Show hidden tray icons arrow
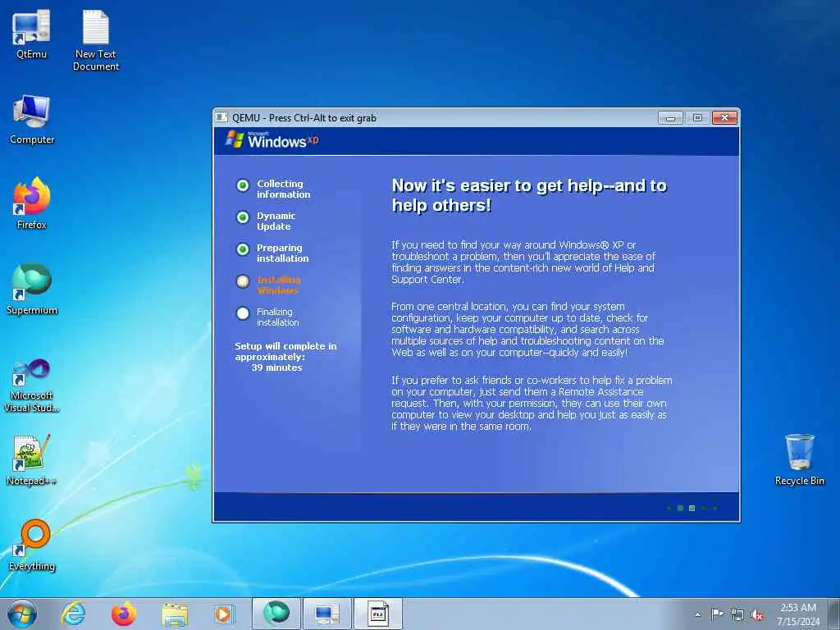Viewport: 840px width, 630px height. pos(697,614)
